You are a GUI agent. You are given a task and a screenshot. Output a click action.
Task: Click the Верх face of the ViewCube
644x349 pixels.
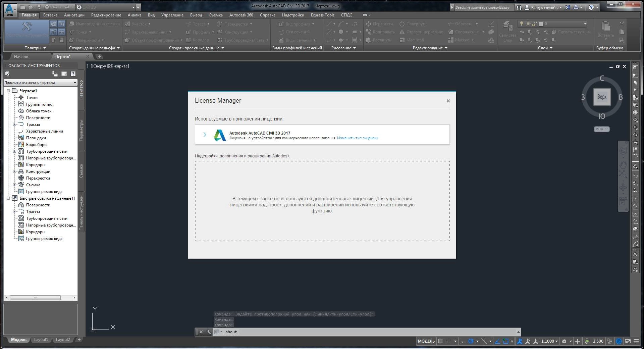tap(602, 97)
